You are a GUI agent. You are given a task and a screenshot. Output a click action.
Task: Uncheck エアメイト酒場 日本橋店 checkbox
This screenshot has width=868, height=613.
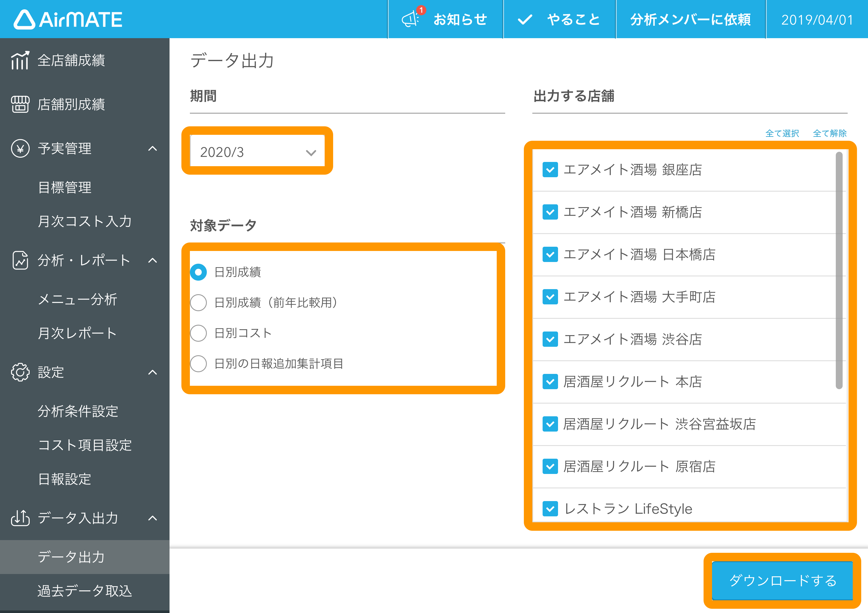[x=550, y=254]
